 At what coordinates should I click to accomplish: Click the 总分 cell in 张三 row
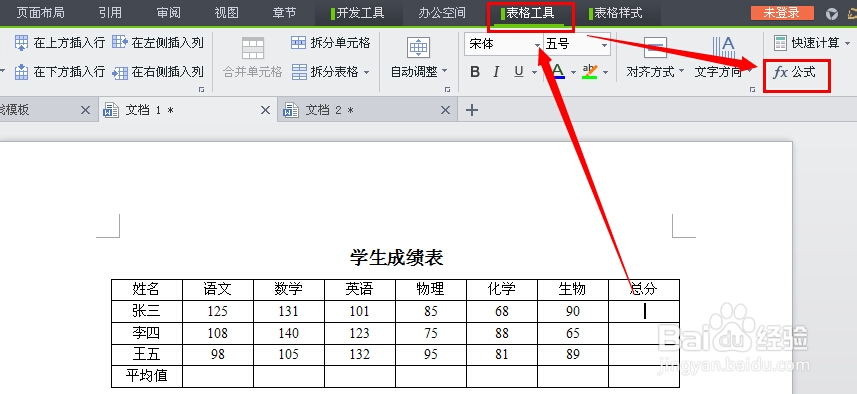644,311
